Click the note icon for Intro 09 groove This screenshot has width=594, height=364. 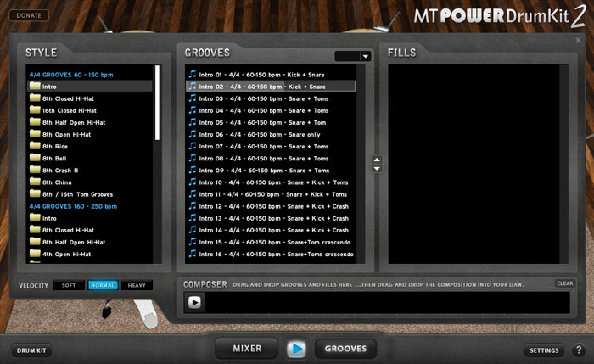point(193,170)
